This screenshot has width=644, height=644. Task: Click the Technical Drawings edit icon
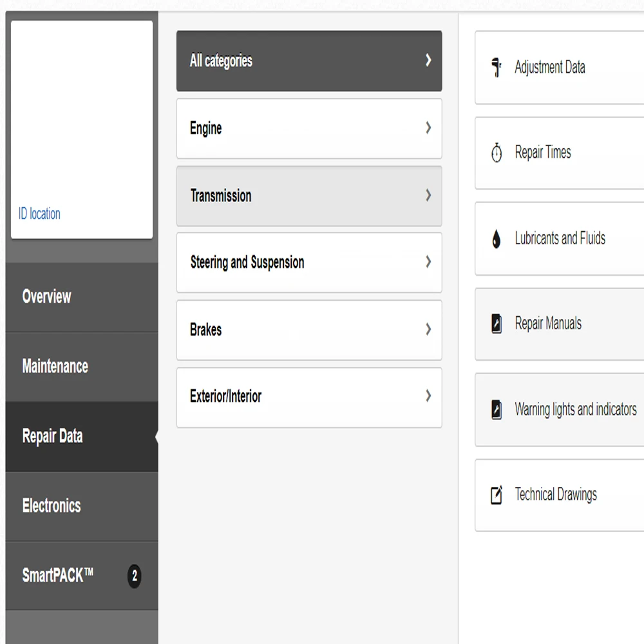pyautogui.click(x=497, y=495)
